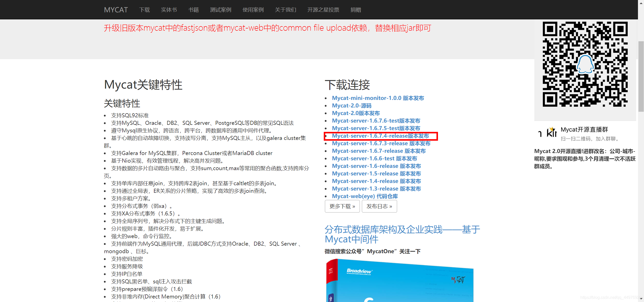This screenshot has width=644, height=302.
Task: Click 支持XA分布式事务（1.6.5） list item
Action: point(146,214)
